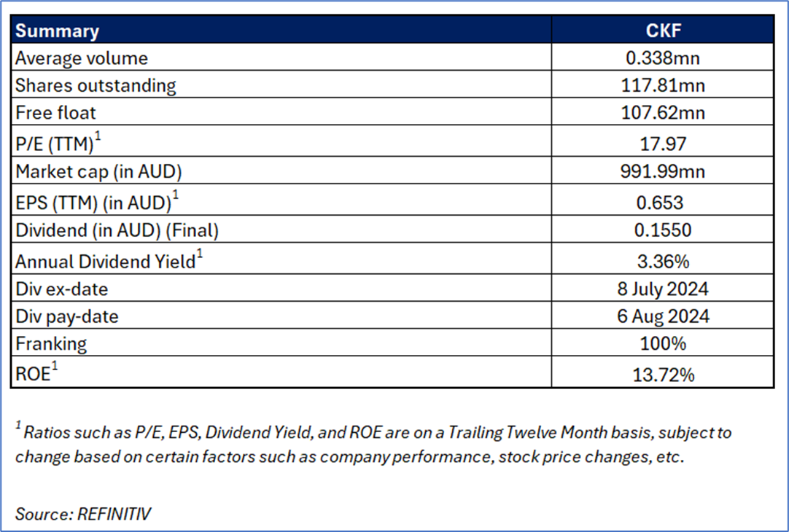Click the ROE 13.72% value
Image resolution: width=789 pixels, height=532 pixels.
click(x=663, y=375)
